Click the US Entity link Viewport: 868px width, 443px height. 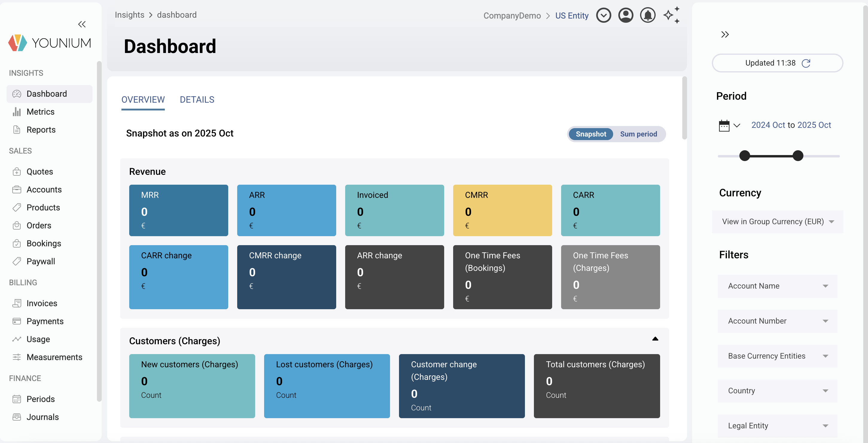click(x=572, y=16)
